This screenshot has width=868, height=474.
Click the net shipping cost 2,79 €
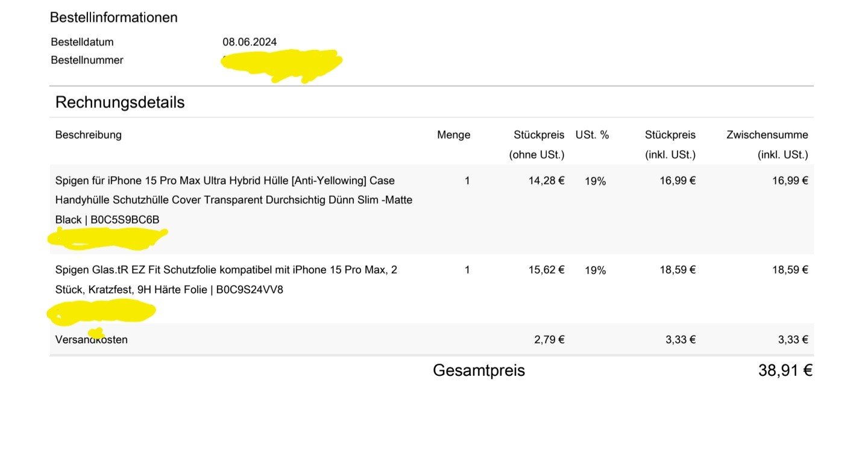pyautogui.click(x=549, y=340)
